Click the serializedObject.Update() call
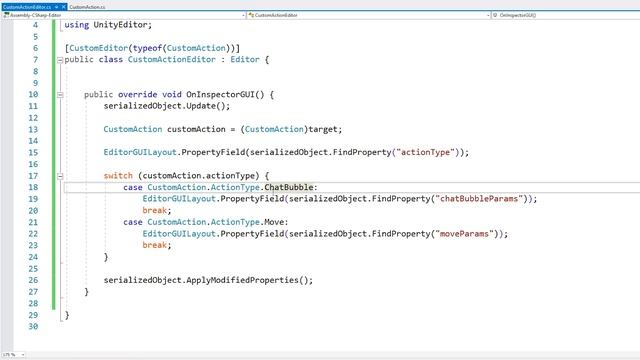 point(167,106)
